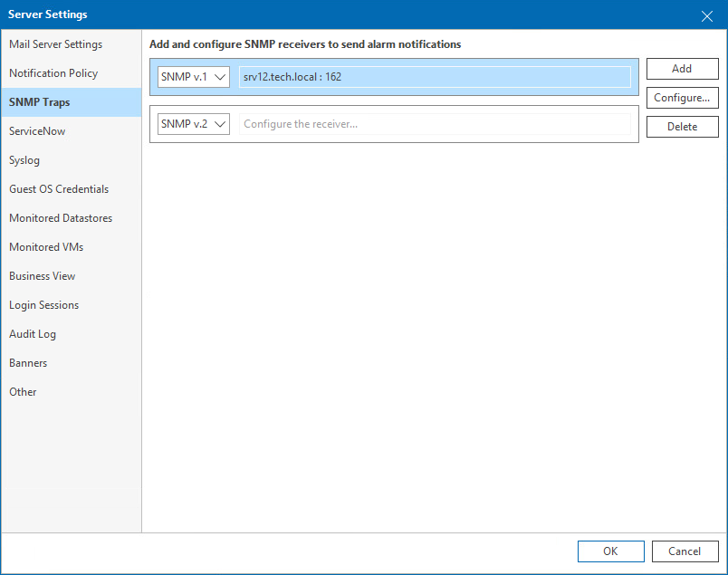Add a new SNMP receiver
The height and width of the screenshot is (575, 728).
tap(682, 68)
